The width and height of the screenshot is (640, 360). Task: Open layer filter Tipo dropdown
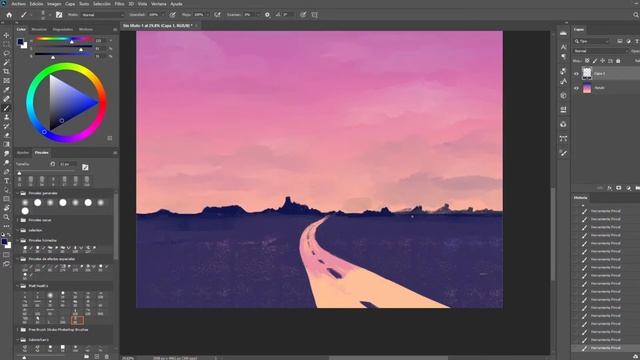pyautogui.click(x=592, y=41)
